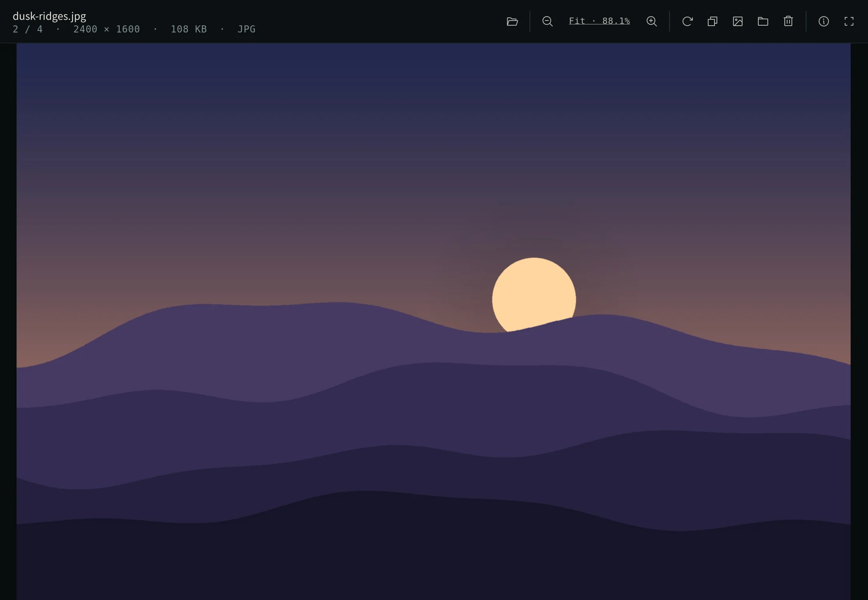Click the dusk-ridges.jpg filename
This screenshot has height=600, width=868.
pos(49,16)
